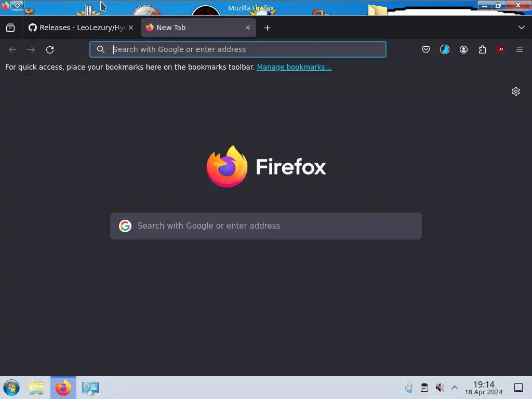Image resolution: width=532 pixels, height=399 pixels.
Task: Open the window menu icon in title bar
Action: coord(5,6)
